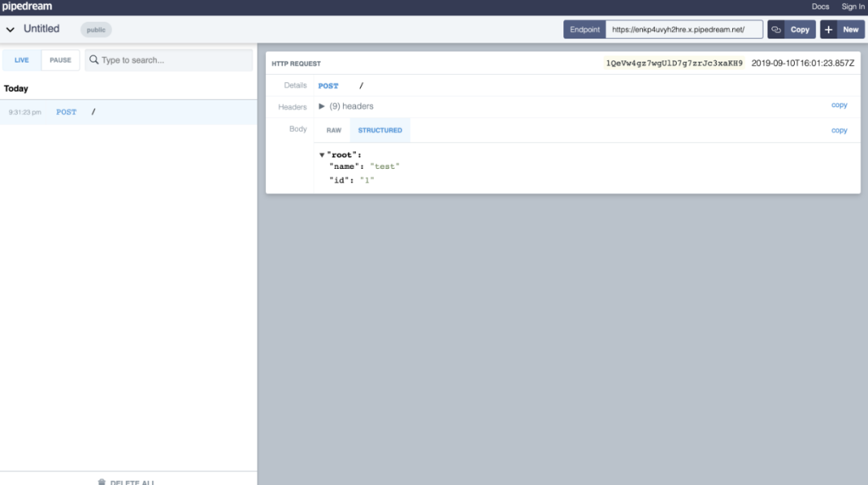Expand the (9) headers triangle

(321, 106)
